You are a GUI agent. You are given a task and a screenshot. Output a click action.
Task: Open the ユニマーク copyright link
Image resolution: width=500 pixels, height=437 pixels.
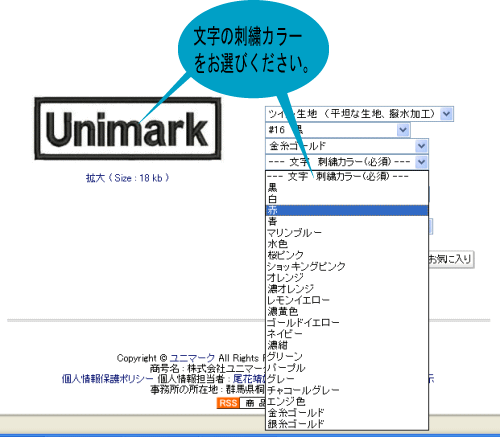click(x=192, y=358)
